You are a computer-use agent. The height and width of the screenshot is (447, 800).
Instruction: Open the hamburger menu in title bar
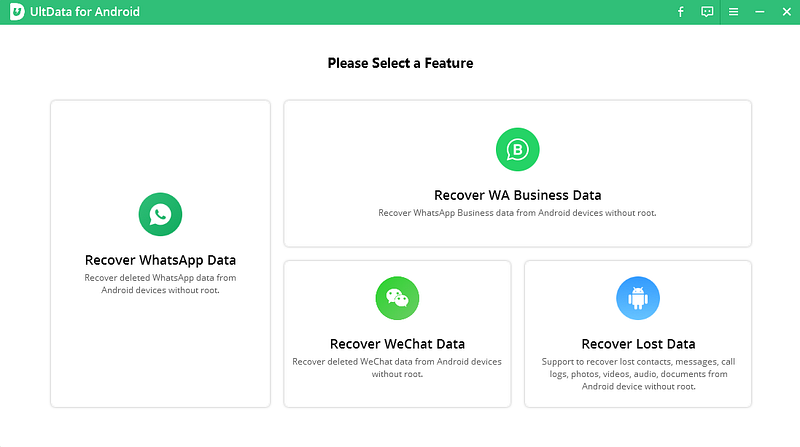point(734,12)
